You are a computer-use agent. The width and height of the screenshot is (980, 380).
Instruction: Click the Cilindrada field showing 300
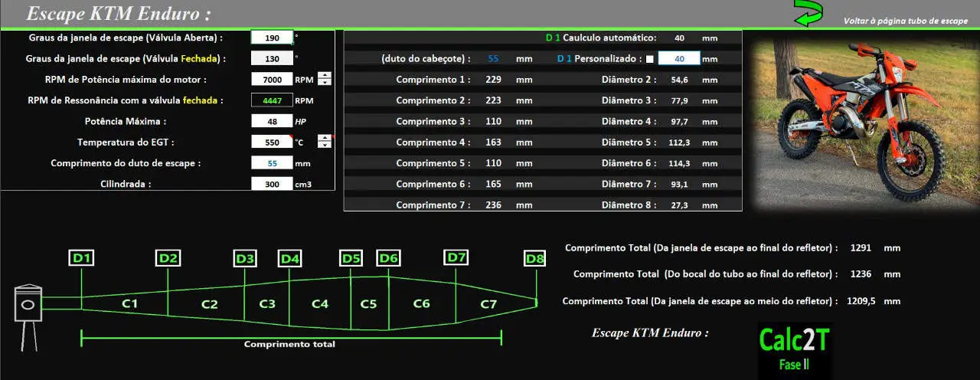pyautogui.click(x=272, y=184)
